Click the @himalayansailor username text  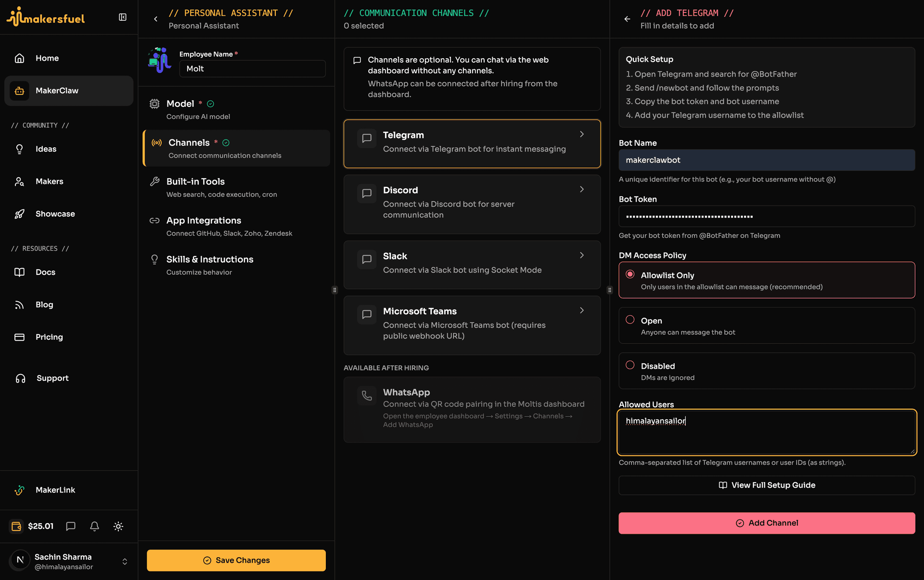click(x=64, y=567)
